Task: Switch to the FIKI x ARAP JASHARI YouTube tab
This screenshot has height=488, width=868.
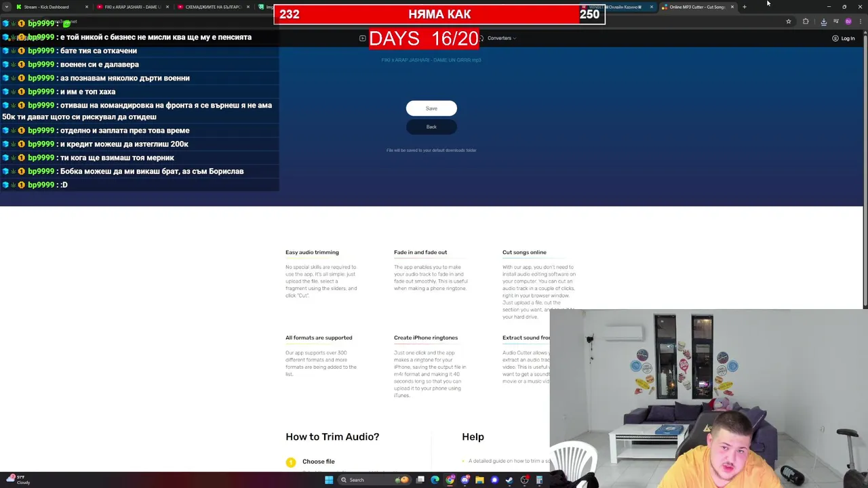Action: [132, 7]
